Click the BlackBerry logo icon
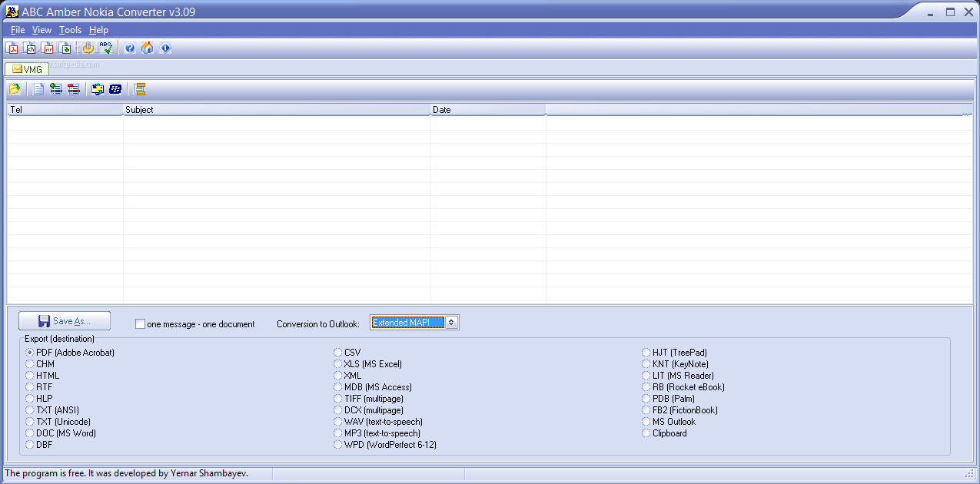980x484 pixels. point(115,89)
